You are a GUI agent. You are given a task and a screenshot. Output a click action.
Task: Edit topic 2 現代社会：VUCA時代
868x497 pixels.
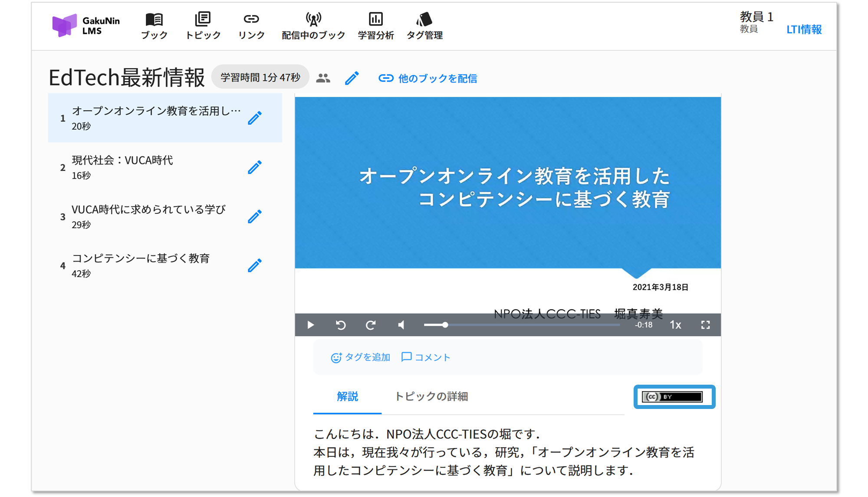pos(255,167)
